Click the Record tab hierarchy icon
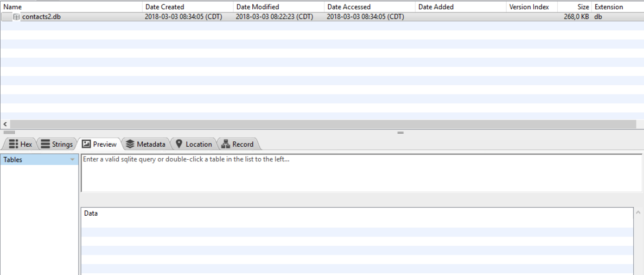This screenshot has height=275, width=644. (225, 144)
